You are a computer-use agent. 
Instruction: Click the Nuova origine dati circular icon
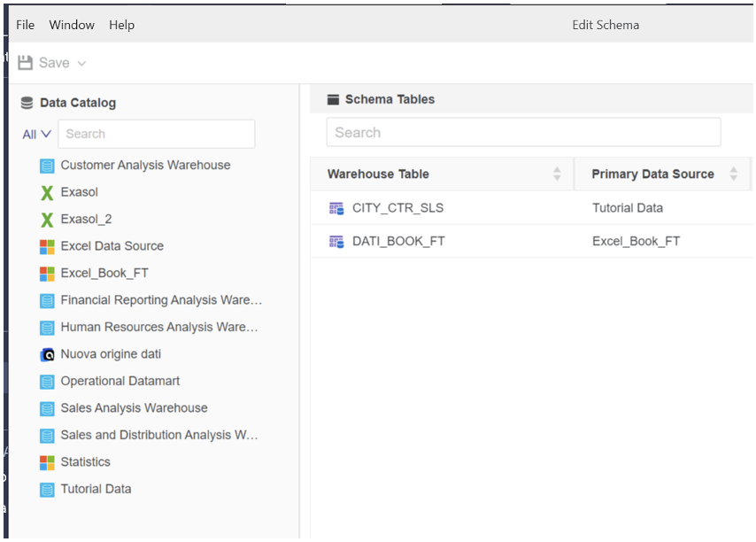pyautogui.click(x=47, y=354)
